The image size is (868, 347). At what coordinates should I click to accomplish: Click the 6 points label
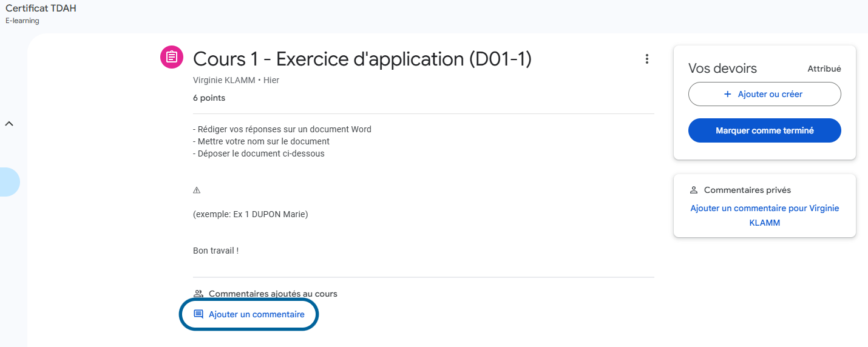pyautogui.click(x=209, y=98)
